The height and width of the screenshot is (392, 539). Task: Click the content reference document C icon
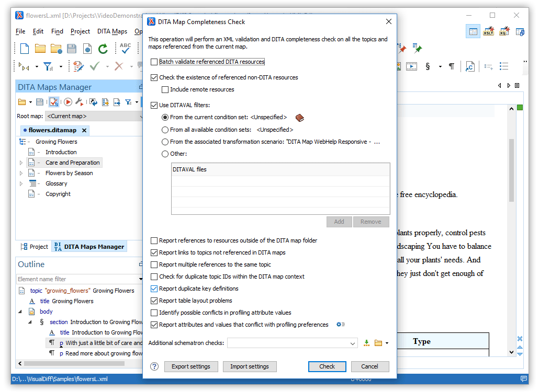[469, 66]
